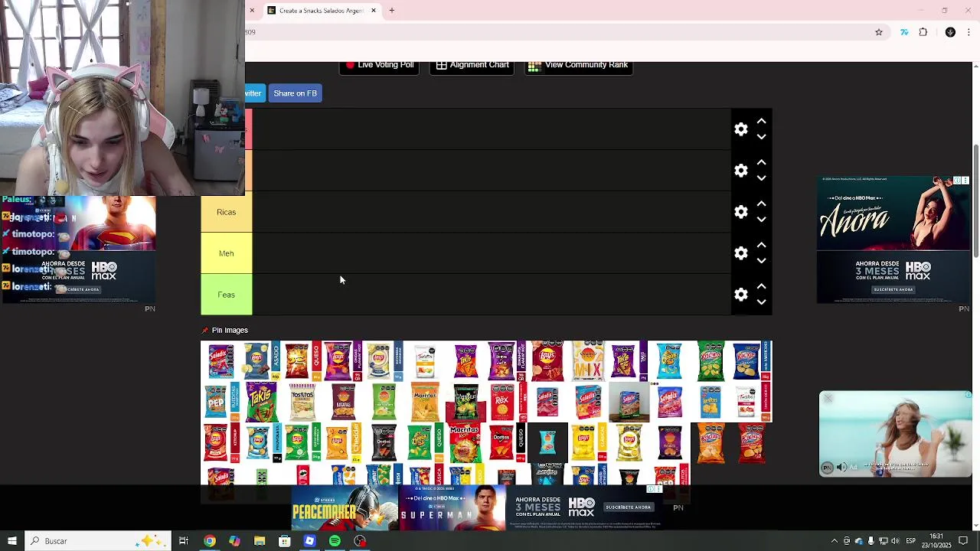
Task: Open Spotify from the taskbar
Action: tap(335, 541)
